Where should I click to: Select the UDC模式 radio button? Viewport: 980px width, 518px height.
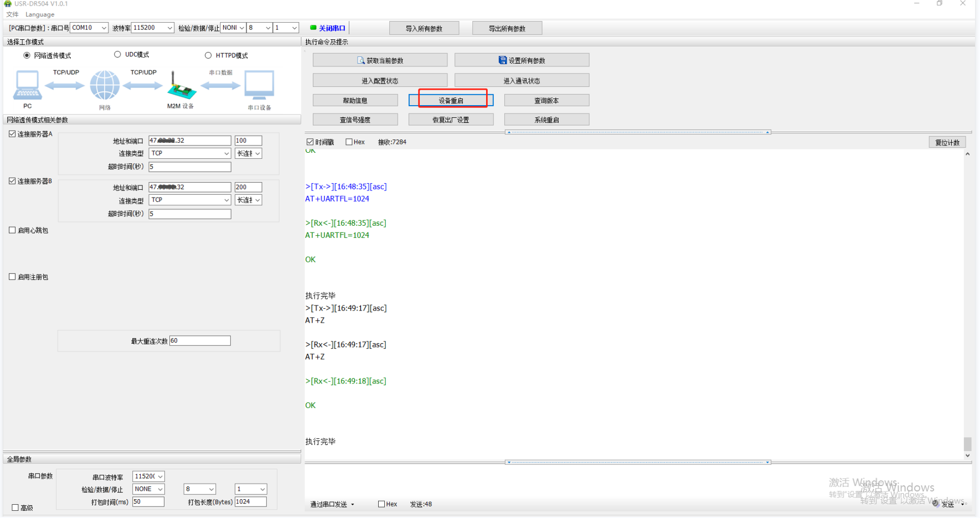pyautogui.click(x=117, y=55)
